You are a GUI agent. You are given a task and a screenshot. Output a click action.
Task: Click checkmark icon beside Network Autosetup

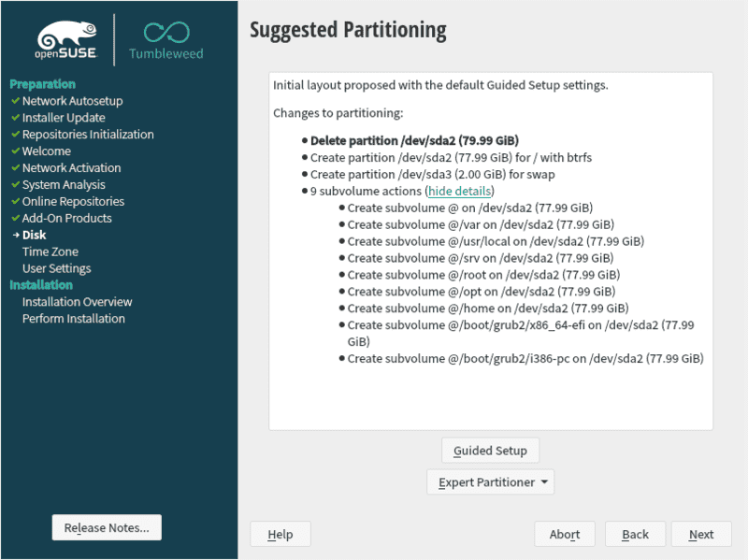coord(15,101)
